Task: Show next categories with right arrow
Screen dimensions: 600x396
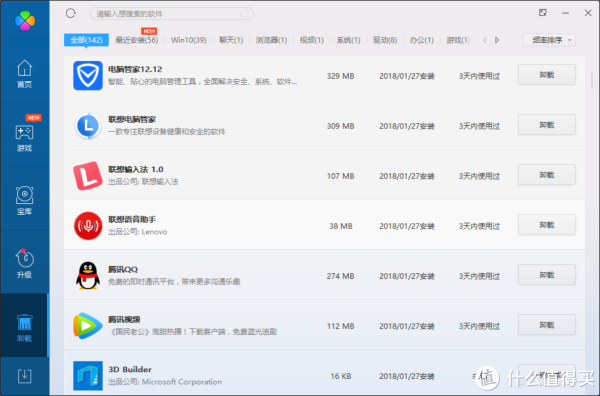Action: tap(497, 40)
